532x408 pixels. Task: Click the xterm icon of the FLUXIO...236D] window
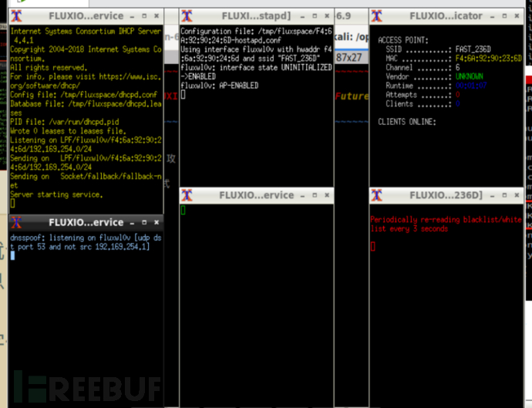coord(376,195)
